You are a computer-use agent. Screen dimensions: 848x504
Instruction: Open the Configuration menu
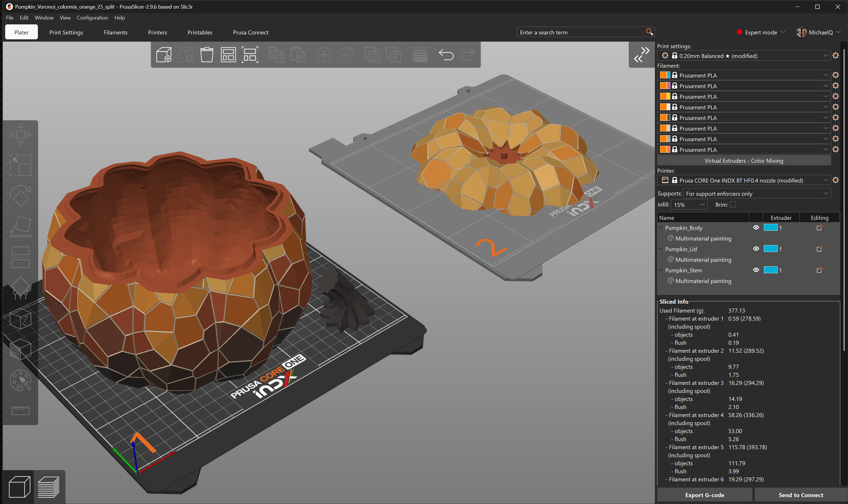tap(92, 18)
